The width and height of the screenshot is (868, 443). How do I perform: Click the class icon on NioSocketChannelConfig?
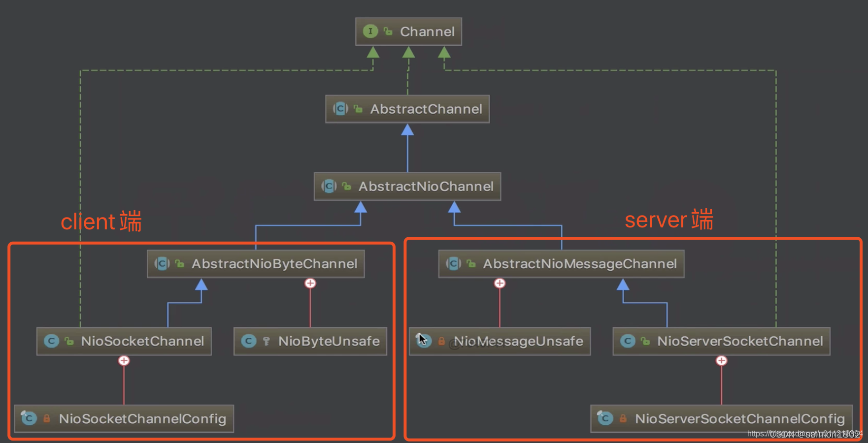pyautogui.click(x=29, y=418)
